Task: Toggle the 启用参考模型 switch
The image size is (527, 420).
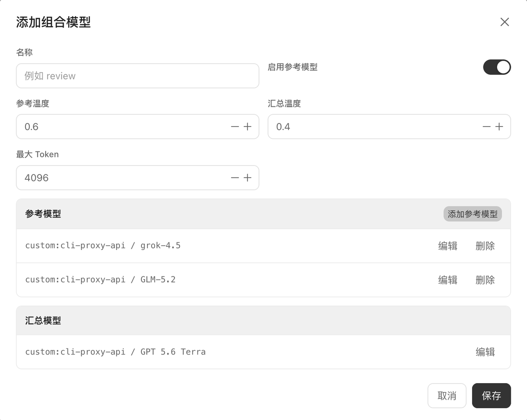Action: click(x=497, y=67)
